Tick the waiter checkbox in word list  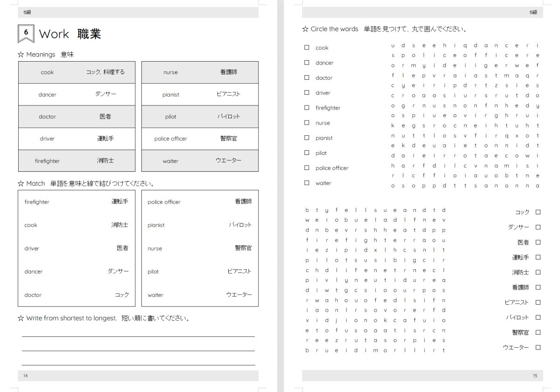click(307, 183)
